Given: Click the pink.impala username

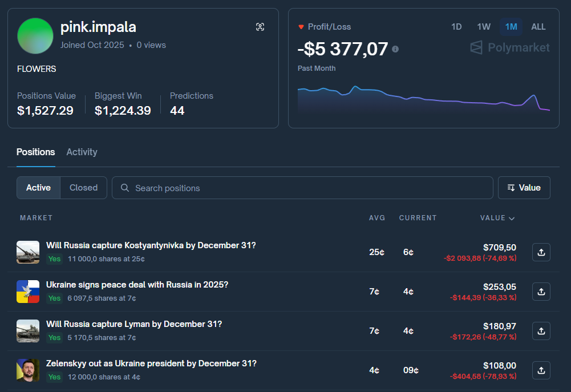Looking at the screenshot, I should pyautogui.click(x=98, y=27).
